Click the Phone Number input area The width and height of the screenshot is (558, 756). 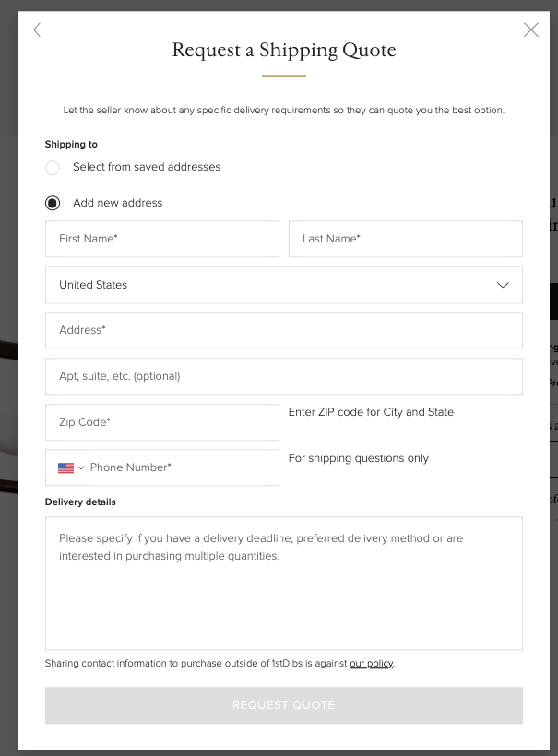(184, 467)
